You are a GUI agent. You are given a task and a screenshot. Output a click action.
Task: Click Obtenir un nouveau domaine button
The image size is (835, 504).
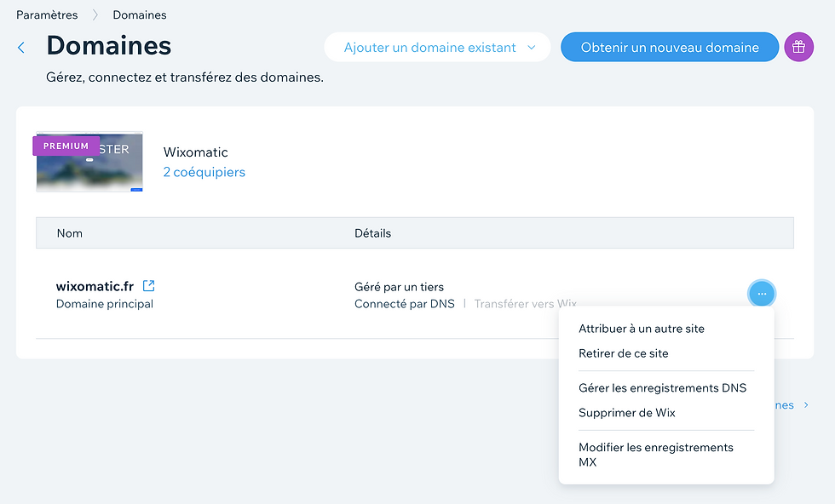pyautogui.click(x=670, y=47)
